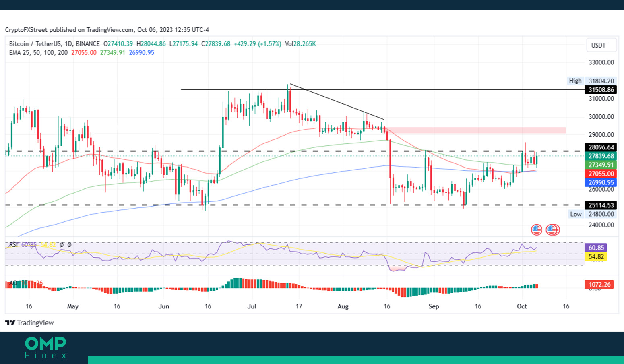Select the Bitcoin / TetherUS symbol title
624x364 pixels.
(54, 43)
